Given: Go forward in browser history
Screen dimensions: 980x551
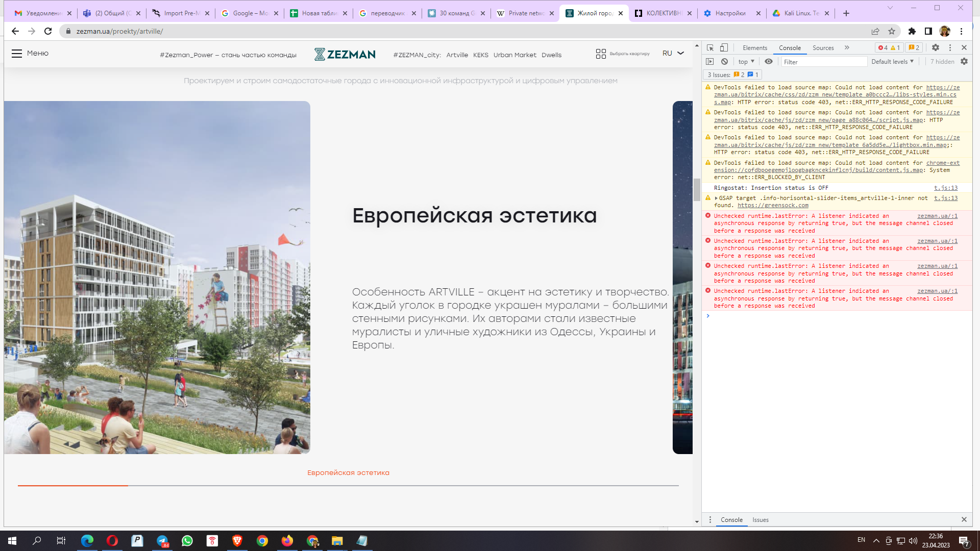Looking at the screenshot, I should point(32,31).
